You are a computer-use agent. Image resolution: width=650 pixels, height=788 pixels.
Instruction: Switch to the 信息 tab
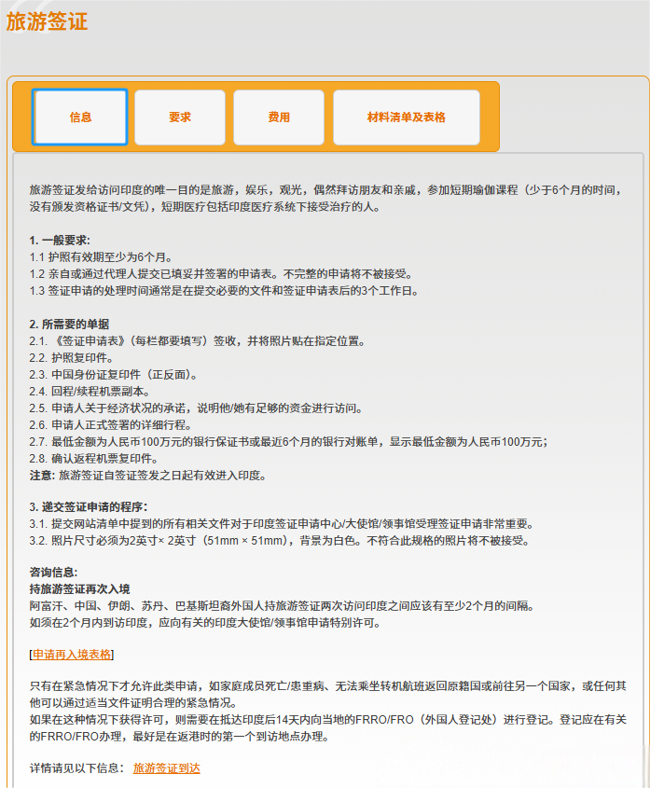(80, 117)
